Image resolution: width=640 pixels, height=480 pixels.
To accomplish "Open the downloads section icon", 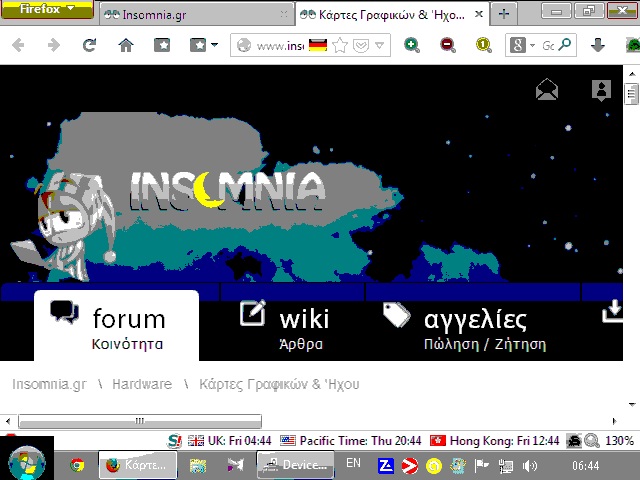I will click(612, 311).
